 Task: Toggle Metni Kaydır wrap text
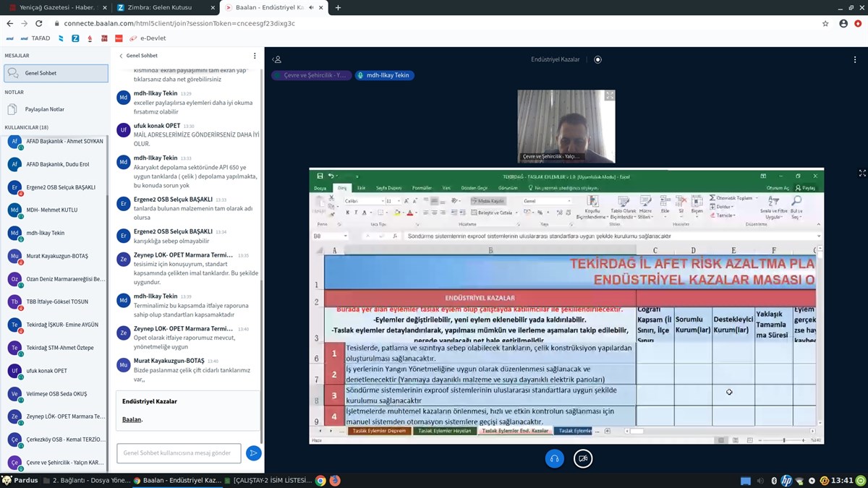pyautogui.click(x=488, y=201)
